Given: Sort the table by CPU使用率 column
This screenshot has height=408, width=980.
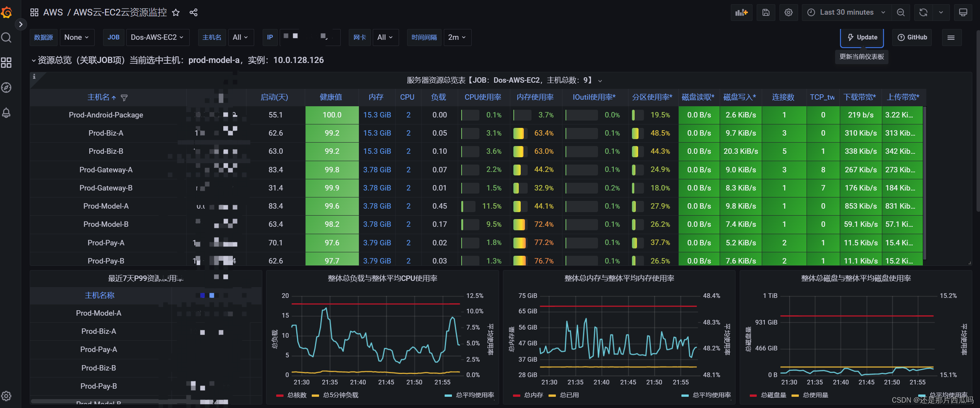Looking at the screenshot, I should (x=483, y=97).
